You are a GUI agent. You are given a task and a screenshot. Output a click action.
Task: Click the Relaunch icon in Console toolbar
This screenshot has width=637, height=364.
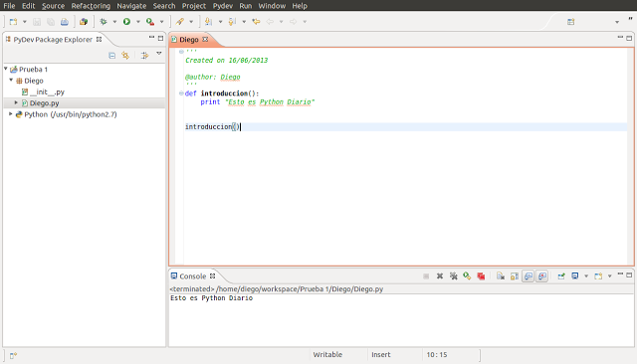467,275
